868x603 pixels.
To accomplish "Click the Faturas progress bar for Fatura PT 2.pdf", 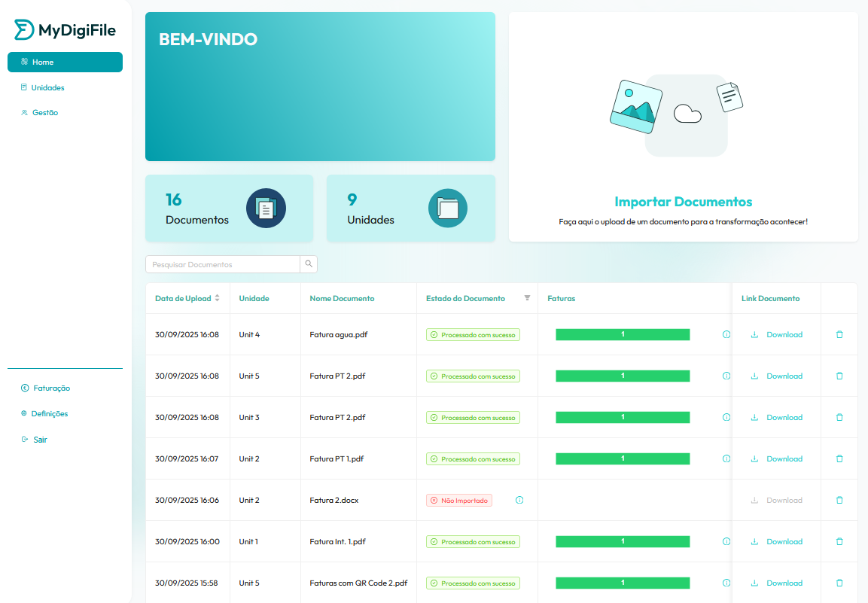I will 623,376.
